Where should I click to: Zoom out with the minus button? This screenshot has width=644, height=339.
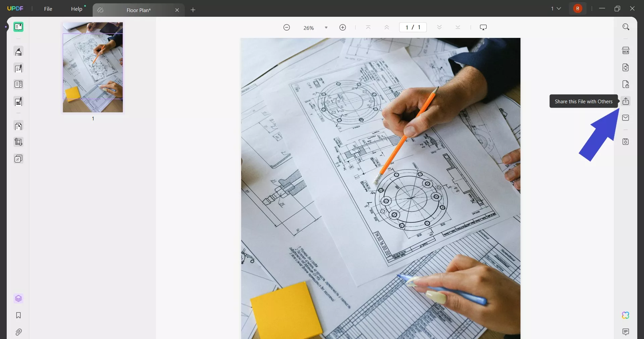tap(286, 27)
